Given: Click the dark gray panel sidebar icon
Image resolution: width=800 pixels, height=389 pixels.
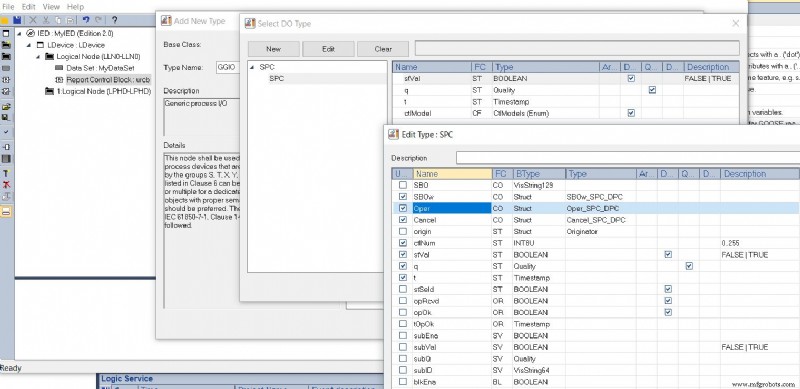Looking at the screenshot, I should pos(6,159).
